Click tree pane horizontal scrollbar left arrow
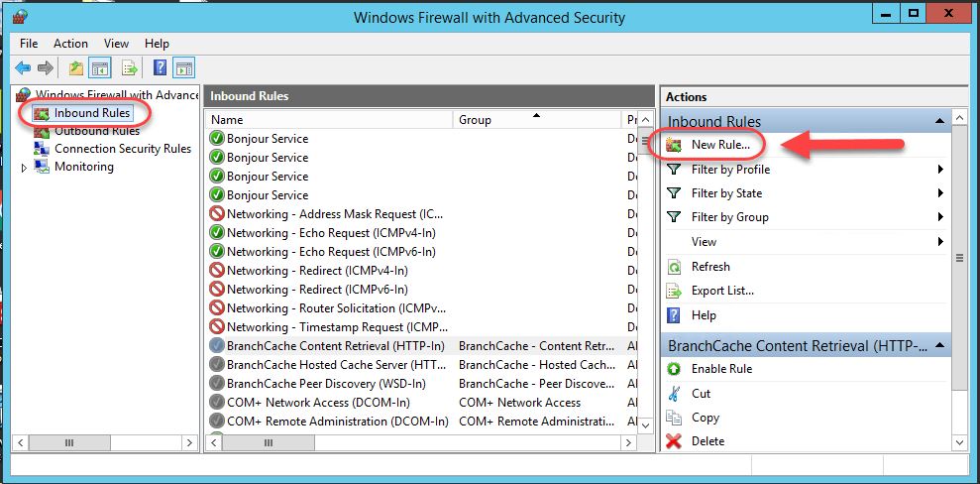 coord(21,442)
